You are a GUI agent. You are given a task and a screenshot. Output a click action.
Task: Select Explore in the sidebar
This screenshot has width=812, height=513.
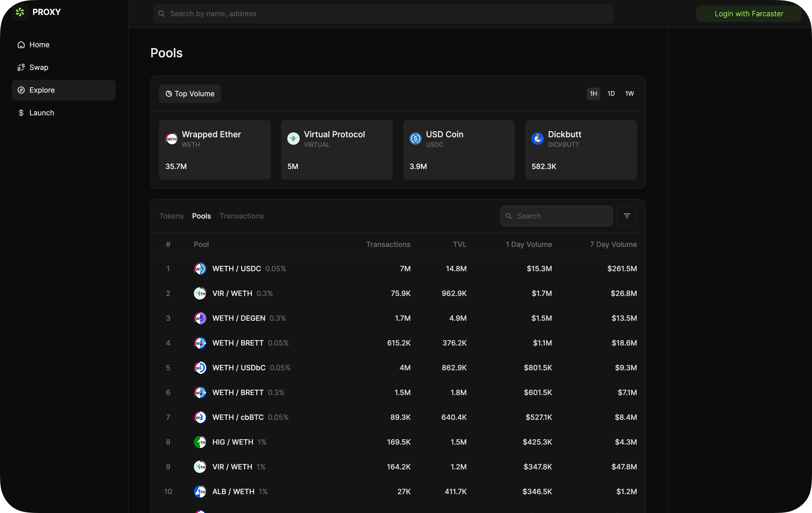click(64, 90)
